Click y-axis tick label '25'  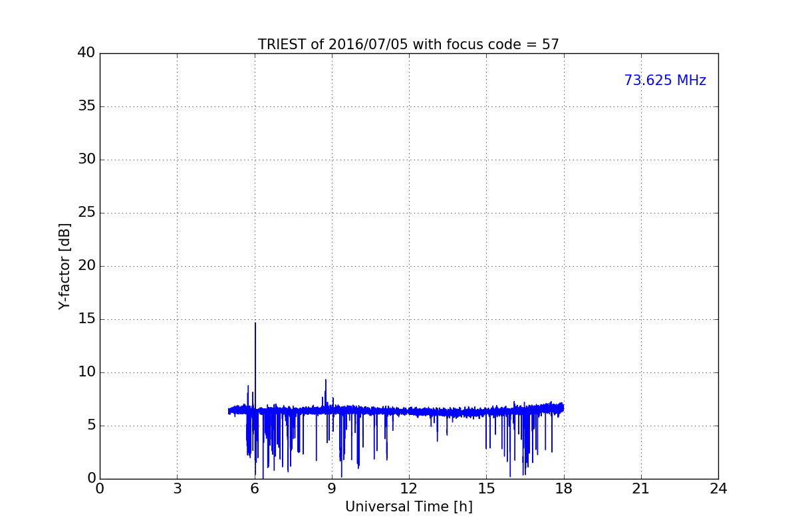86,212
